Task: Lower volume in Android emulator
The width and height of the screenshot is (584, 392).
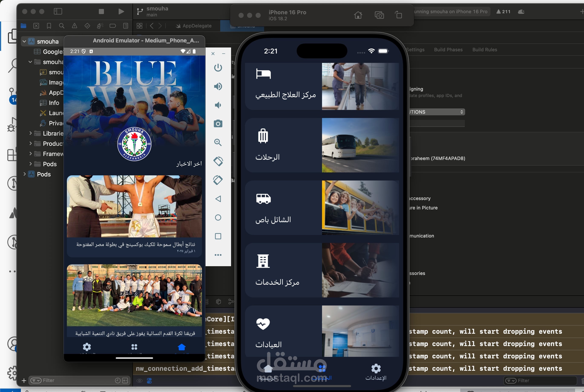Action: [x=218, y=105]
